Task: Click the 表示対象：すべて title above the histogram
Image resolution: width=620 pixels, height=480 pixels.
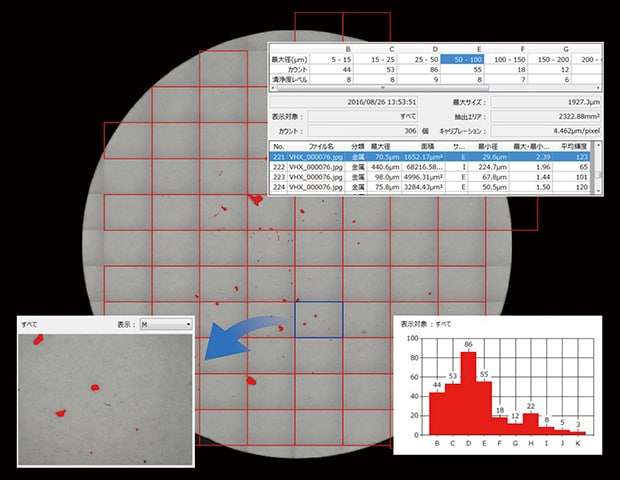Action: click(426, 324)
